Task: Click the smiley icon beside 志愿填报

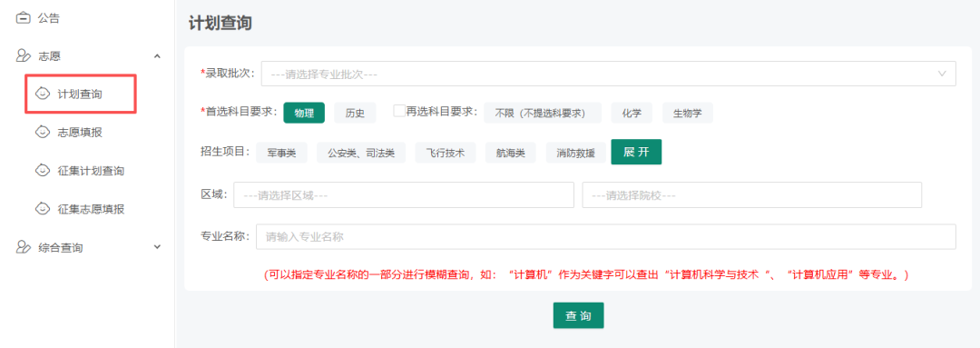Action: click(x=42, y=132)
